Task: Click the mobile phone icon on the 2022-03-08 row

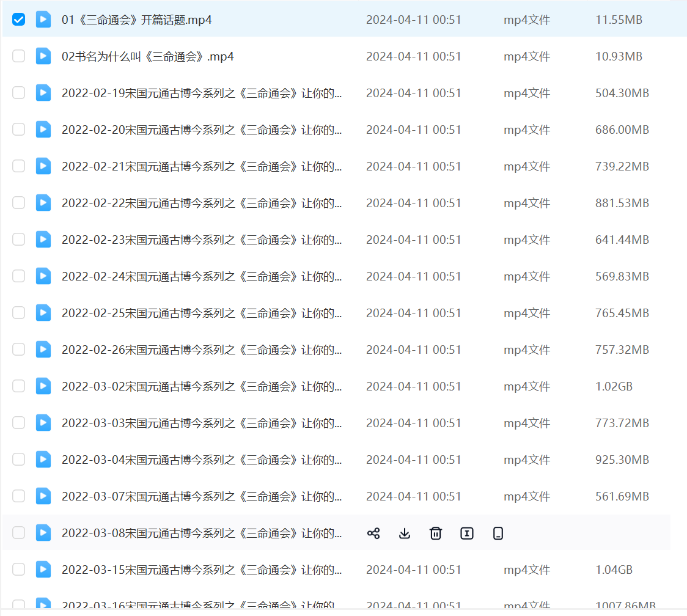Action: point(498,533)
